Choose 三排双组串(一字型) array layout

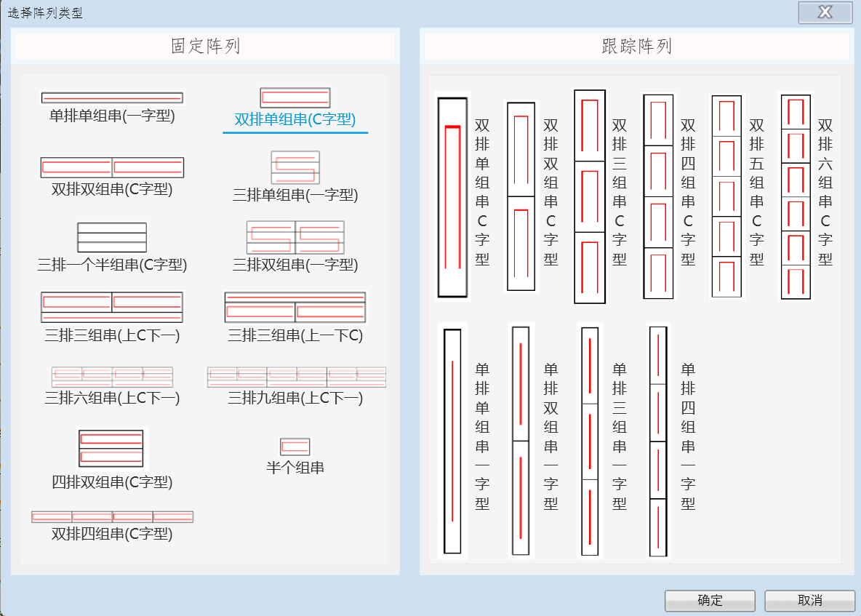(295, 238)
